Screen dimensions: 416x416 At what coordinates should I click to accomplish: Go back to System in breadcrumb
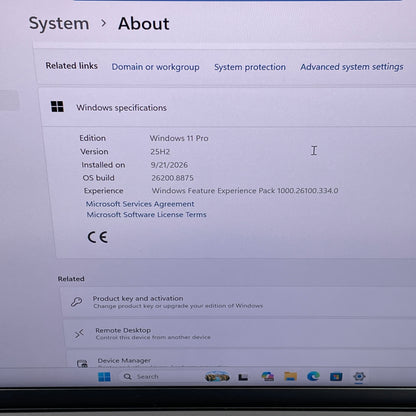tap(59, 23)
